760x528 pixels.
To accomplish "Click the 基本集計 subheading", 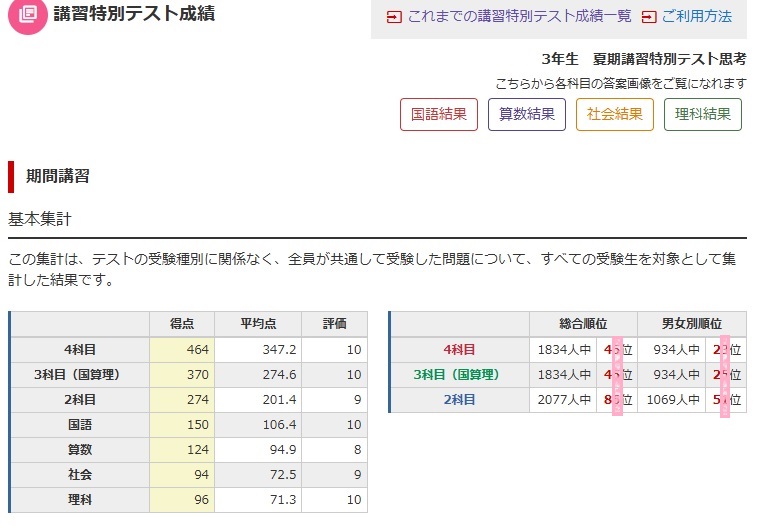I will pyautogui.click(x=40, y=219).
